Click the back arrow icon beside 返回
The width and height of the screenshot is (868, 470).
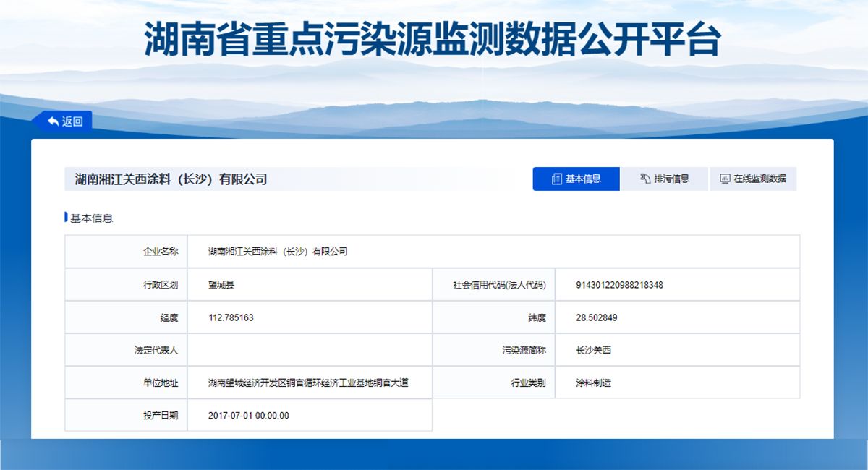(x=53, y=121)
